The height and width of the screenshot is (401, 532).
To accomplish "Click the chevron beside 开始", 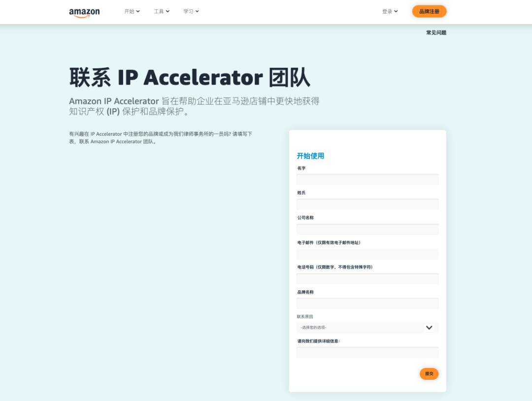I will click(138, 11).
